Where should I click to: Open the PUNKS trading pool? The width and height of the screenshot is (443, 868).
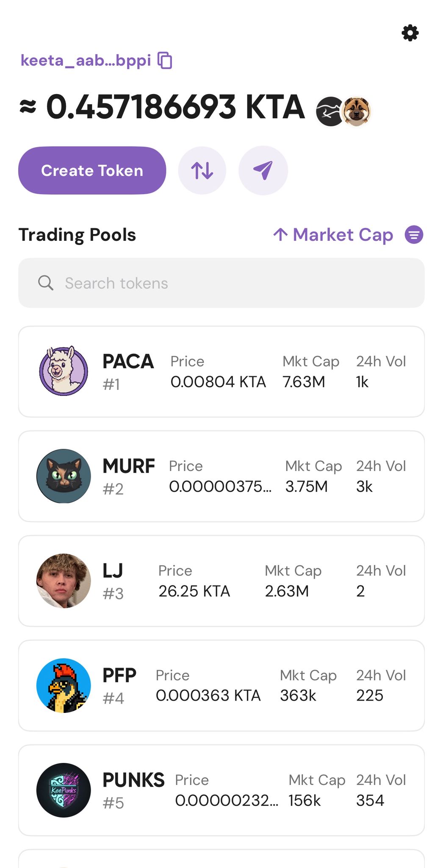[x=221, y=790]
